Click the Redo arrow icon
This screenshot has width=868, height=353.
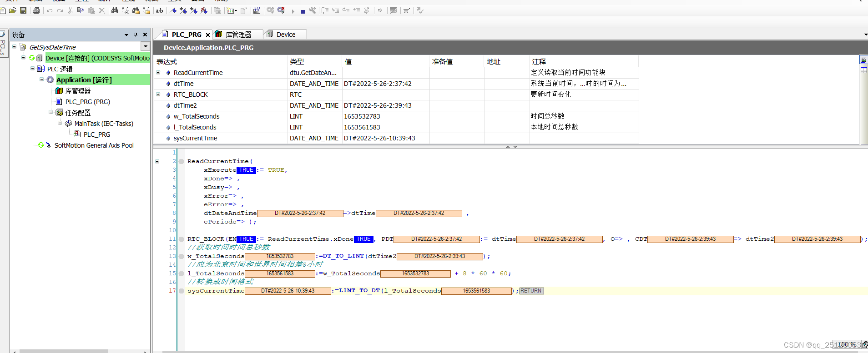[x=60, y=10]
